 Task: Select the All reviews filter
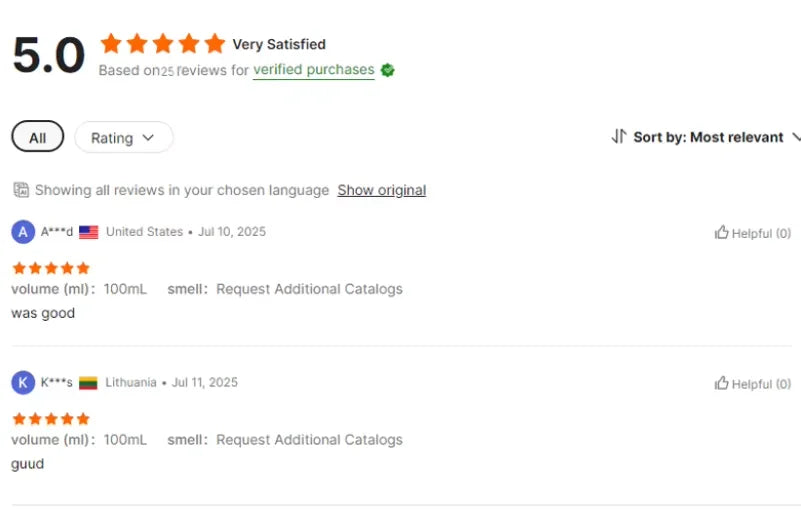click(37, 138)
